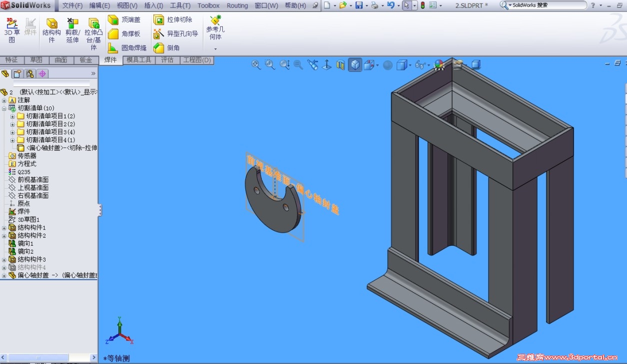Switch to the 钣金 tab

click(x=86, y=60)
